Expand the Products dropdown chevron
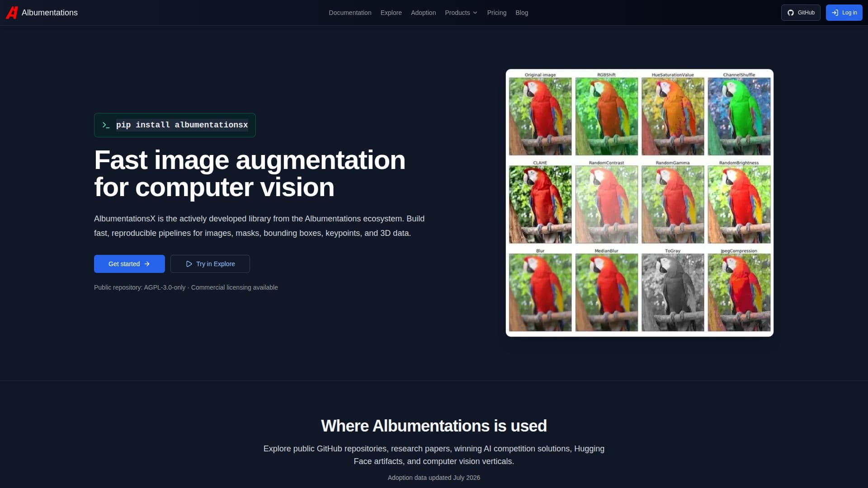 pyautogui.click(x=475, y=13)
